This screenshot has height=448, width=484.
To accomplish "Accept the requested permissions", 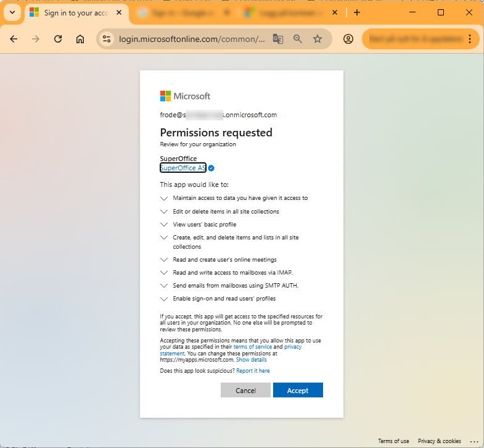I will [298, 390].
